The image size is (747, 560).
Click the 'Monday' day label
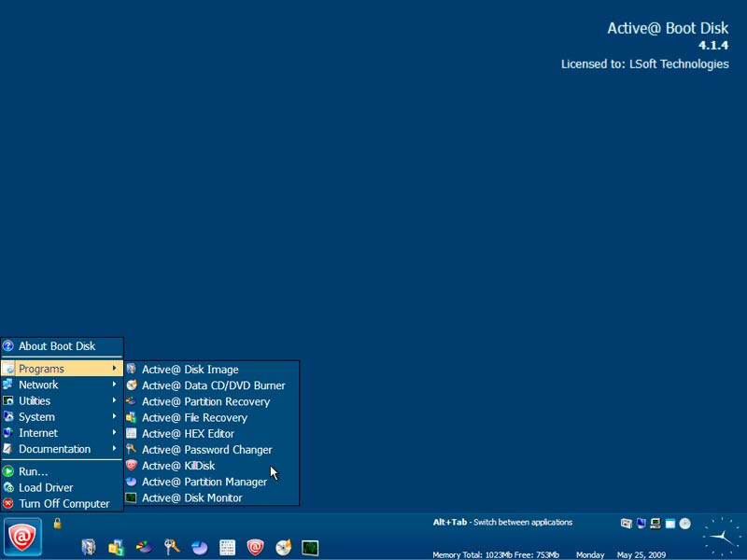click(x=590, y=554)
